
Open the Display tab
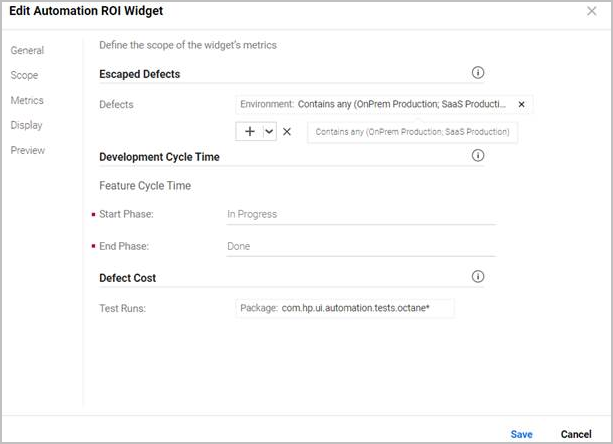tap(26, 125)
